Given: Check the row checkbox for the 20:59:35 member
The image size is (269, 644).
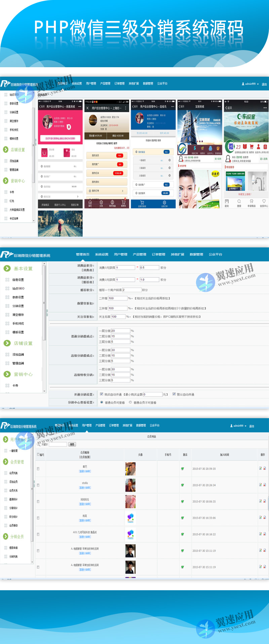Looking at the screenshot, I should click(x=38, y=469).
